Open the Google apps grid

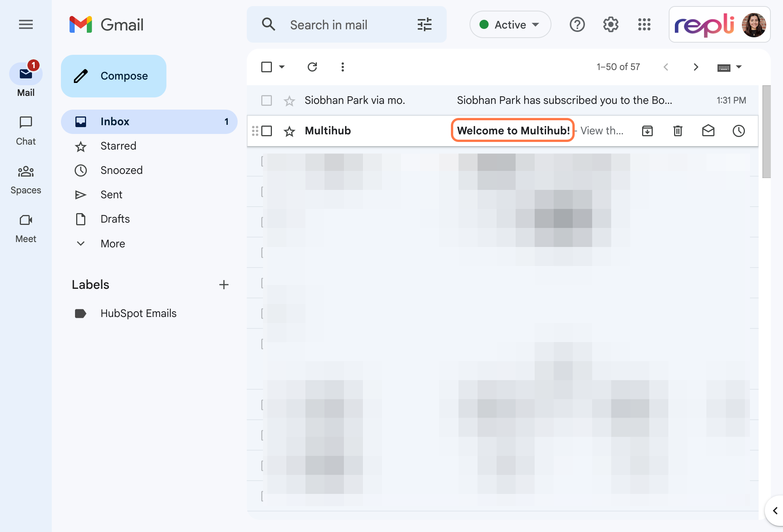pos(644,25)
